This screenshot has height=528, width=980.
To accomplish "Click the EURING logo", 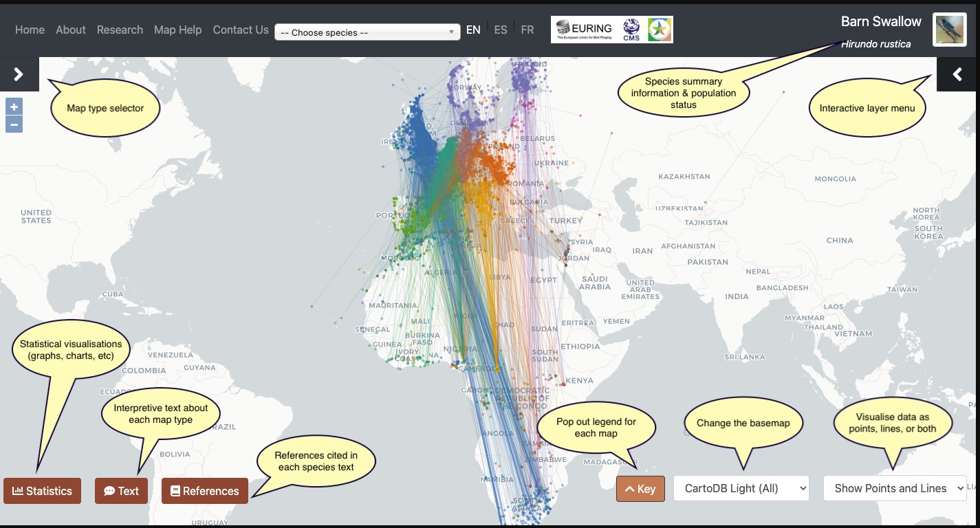I will (584, 30).
